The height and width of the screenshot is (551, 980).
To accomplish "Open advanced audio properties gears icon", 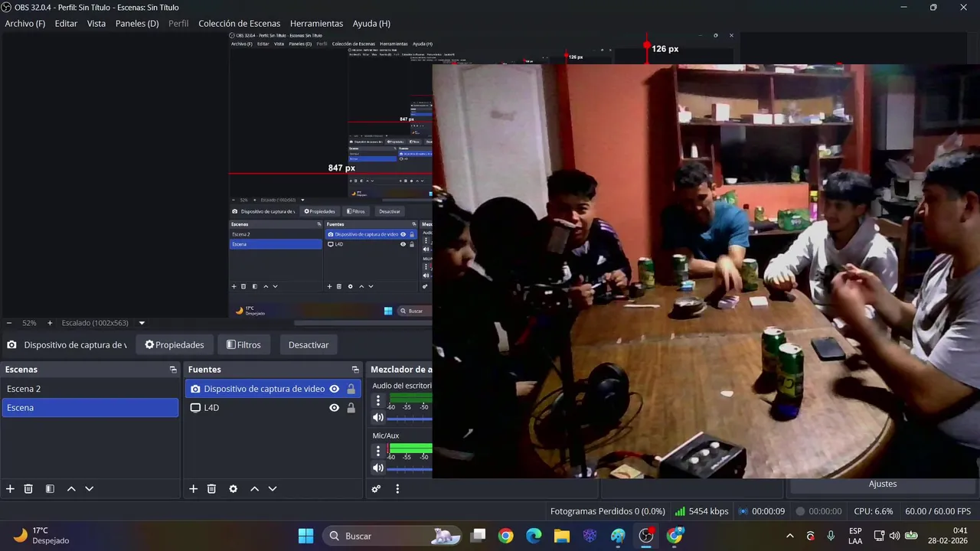I will [376, 489].
